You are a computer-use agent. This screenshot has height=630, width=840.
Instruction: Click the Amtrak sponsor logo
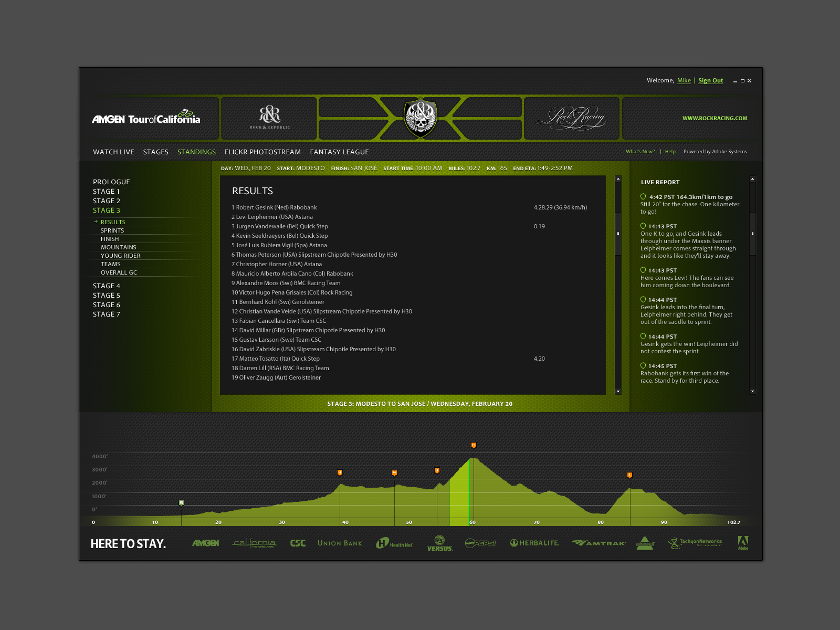point(598,543)
